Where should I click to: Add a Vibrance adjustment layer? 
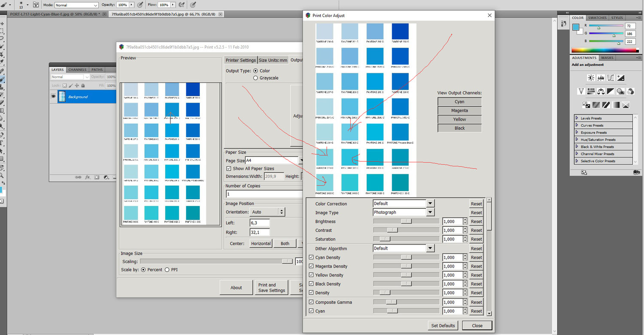coord(581,91)
